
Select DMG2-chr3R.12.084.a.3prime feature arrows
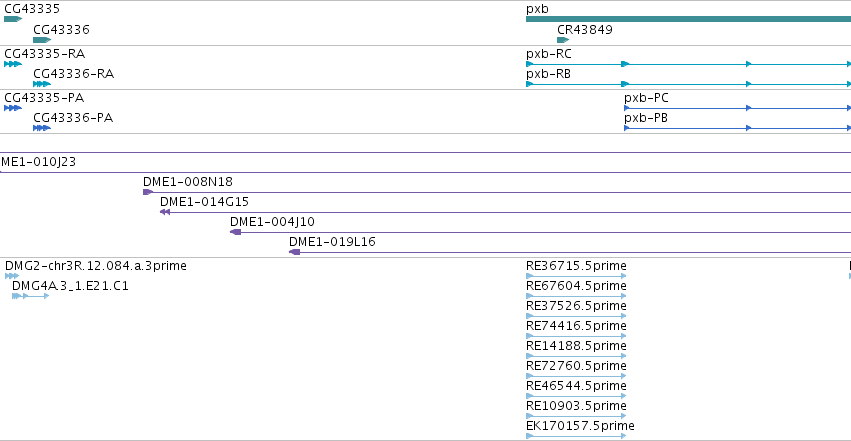(x=11, y=276)
